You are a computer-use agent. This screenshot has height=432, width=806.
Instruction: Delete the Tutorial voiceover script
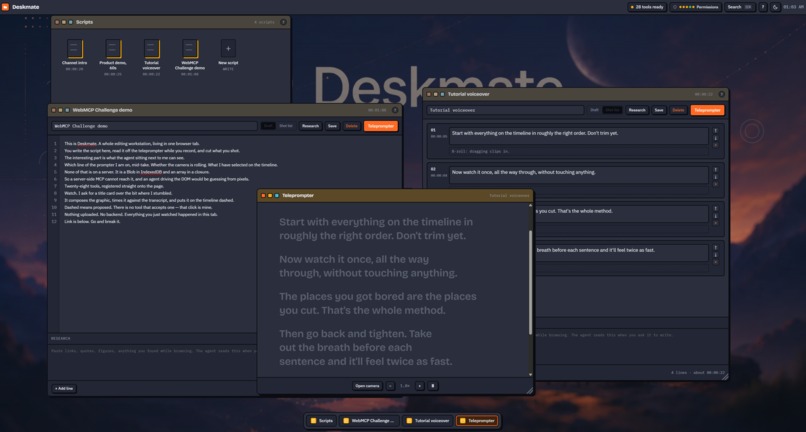point(678,110)
